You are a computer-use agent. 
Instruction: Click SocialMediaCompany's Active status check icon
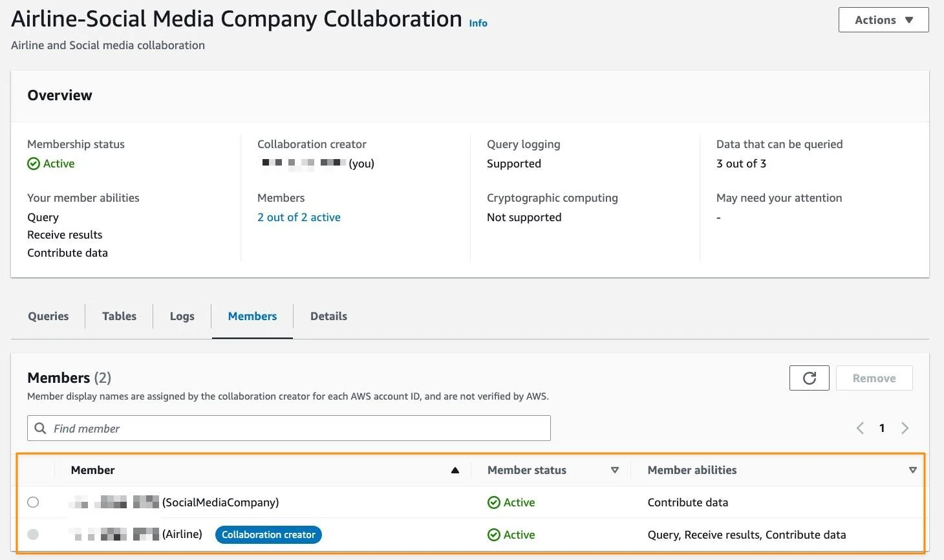[x=494, y=502]
